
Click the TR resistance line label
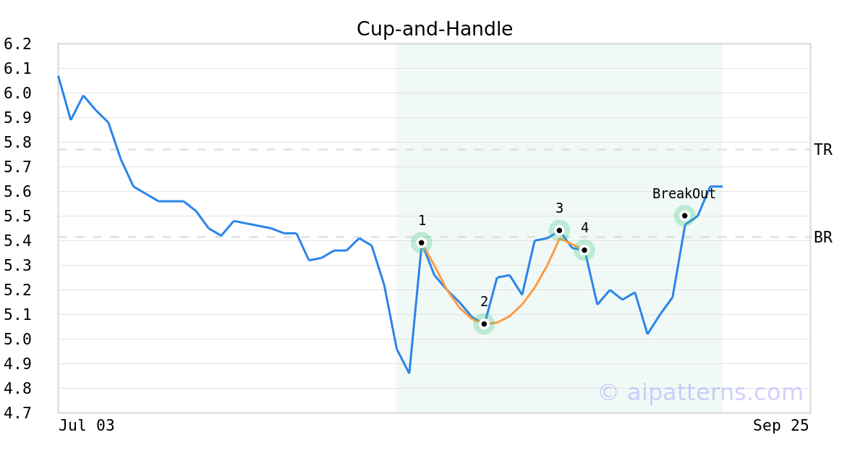823,150
